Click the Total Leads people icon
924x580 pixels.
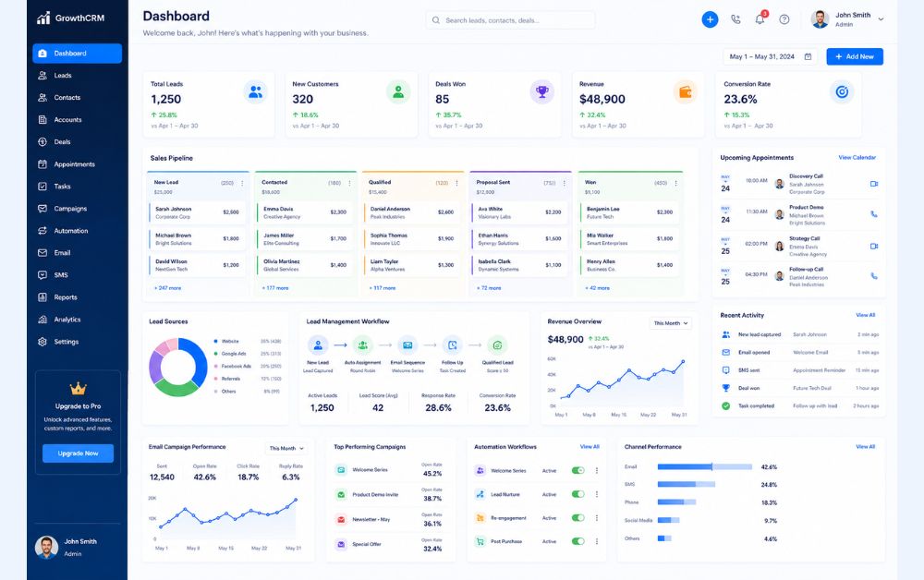coord(255,91)
